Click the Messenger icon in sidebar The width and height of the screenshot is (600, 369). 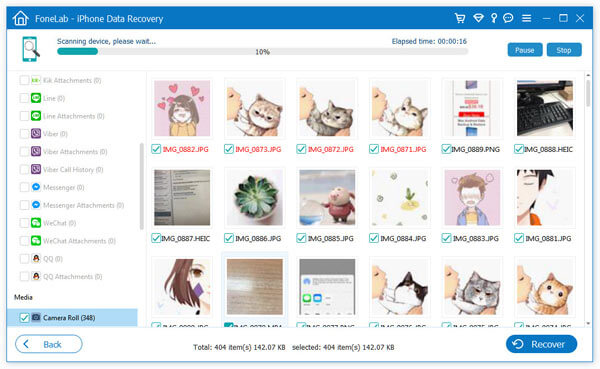click(x=36, y=187)
